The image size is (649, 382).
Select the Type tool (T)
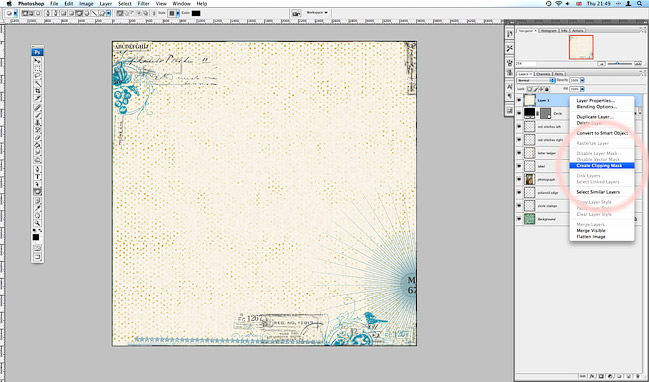[x=37, y=176]
